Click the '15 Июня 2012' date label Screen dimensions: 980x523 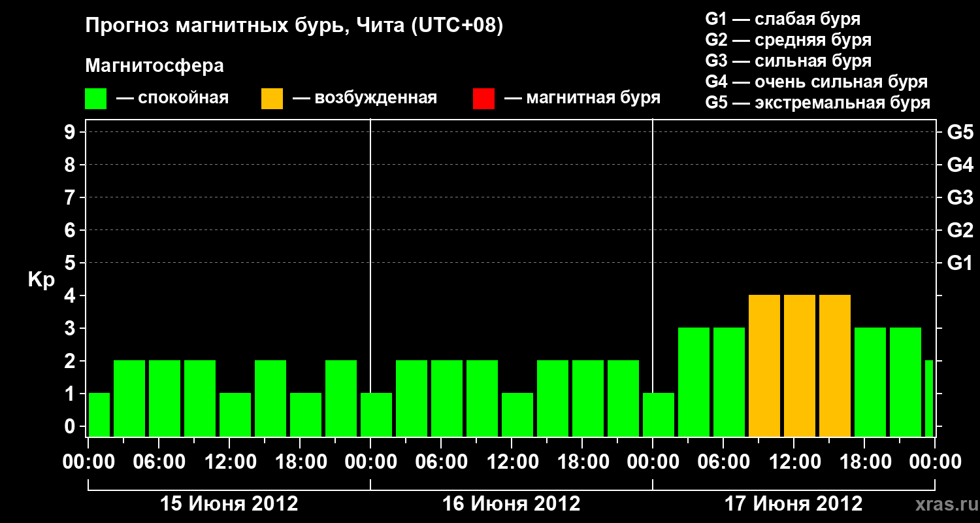pos(229,504)
